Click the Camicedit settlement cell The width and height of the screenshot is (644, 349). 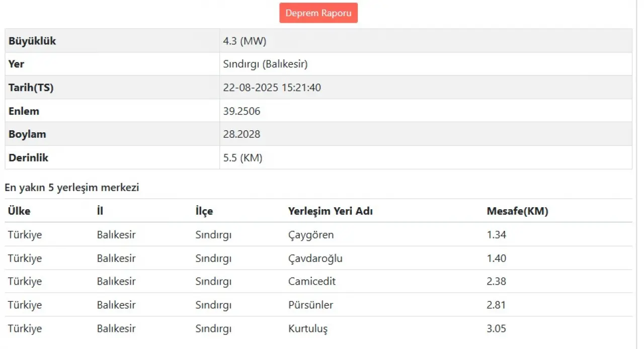[x=311, y=282]
